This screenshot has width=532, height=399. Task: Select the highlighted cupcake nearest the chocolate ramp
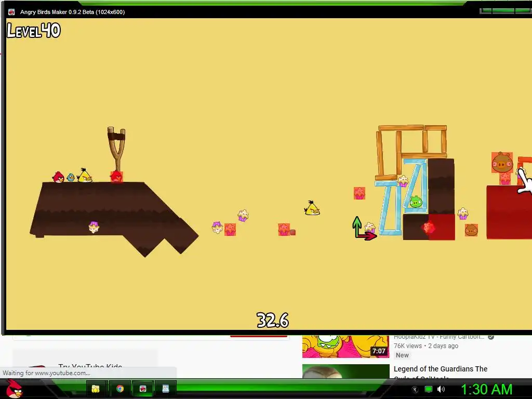tap(230, 230)
